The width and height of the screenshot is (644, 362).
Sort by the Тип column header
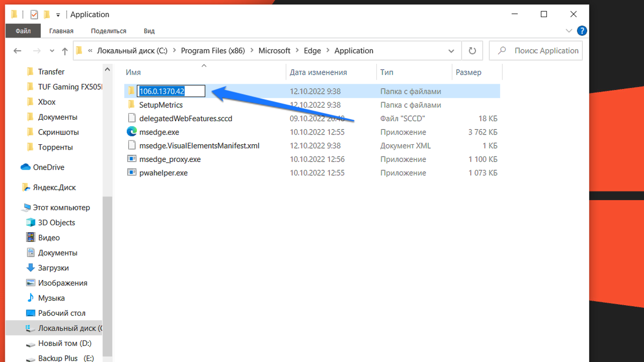386,72
